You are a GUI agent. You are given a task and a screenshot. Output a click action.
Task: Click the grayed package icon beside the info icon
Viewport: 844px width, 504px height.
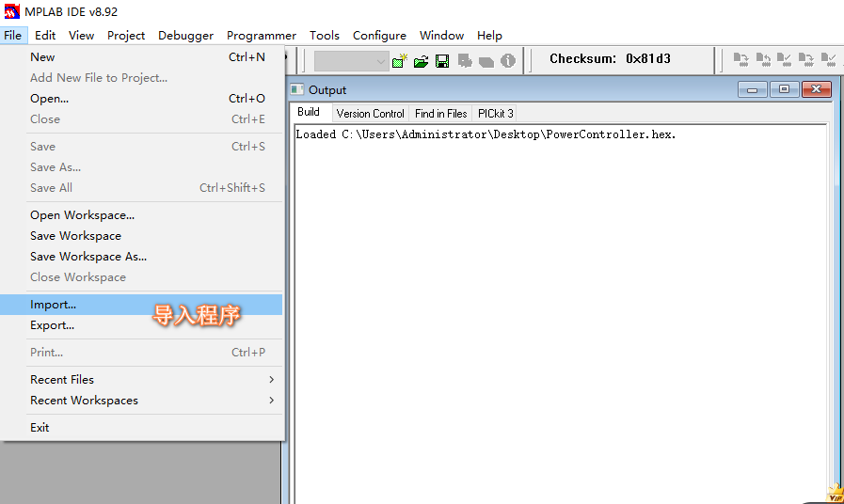[x=486, y=62]
